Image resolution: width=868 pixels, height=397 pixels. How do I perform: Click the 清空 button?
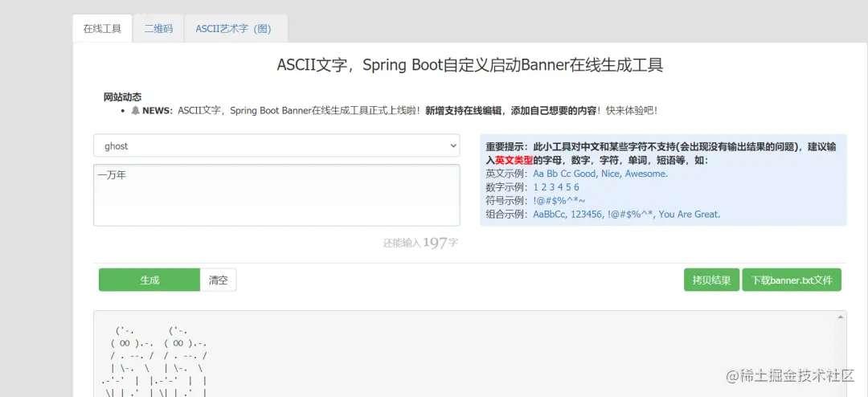pos(218,280)
